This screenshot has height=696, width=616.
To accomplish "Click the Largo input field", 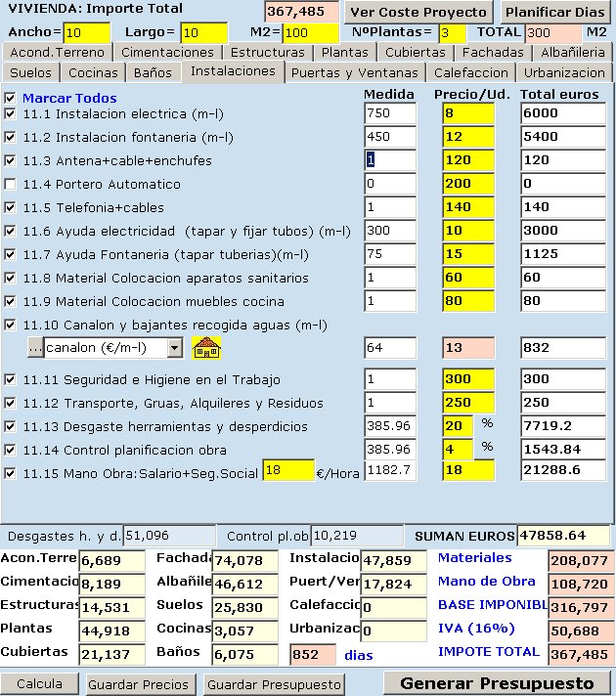I will (x=203, y=32).
